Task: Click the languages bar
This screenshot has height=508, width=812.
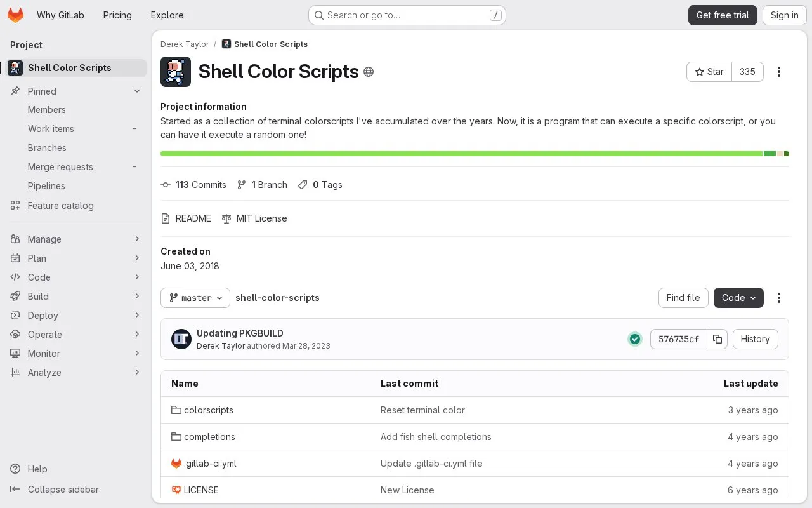Action: click(475, 154)
